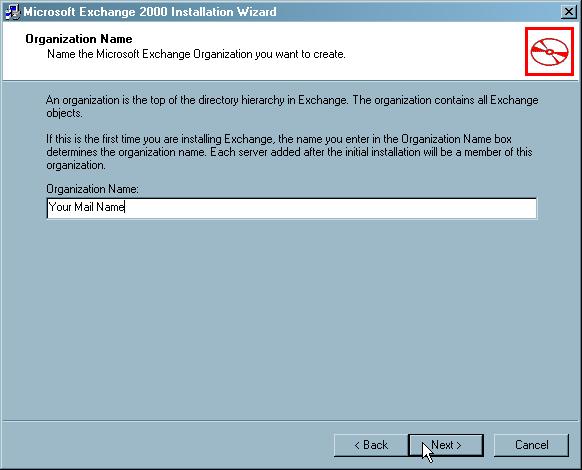Screen dimensions: 582x470
Task: Place cursor in the 'Your Mail Name' text
Action: 86,207
